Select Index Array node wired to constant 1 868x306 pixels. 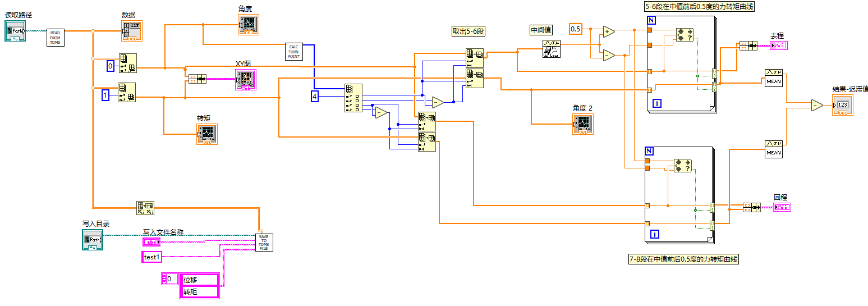click(x=127, y=93)
